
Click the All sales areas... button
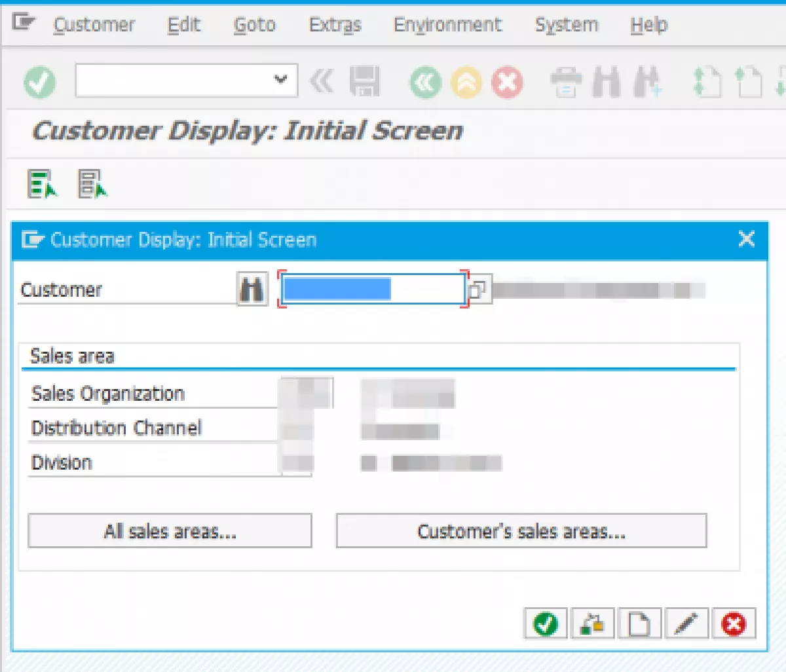[170, 531]
